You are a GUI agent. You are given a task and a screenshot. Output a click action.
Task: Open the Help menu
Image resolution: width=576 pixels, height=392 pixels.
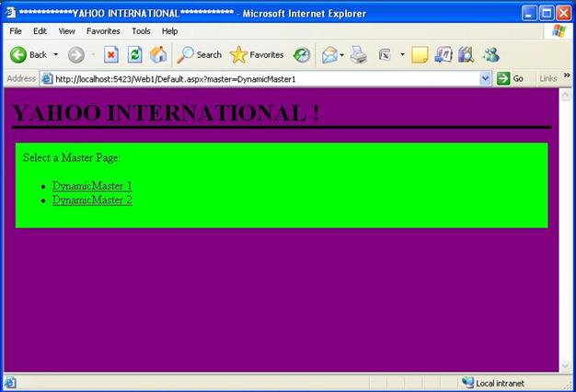[169, 31]
